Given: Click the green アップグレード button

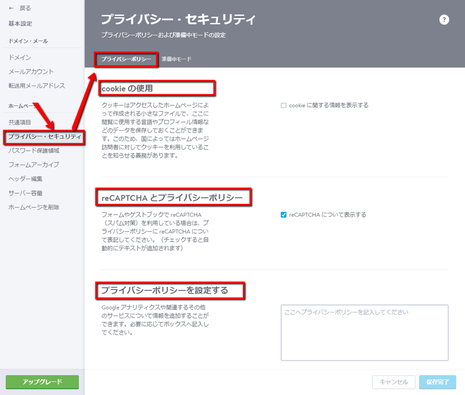Looking at the screenshot, I should click(42, 382).
